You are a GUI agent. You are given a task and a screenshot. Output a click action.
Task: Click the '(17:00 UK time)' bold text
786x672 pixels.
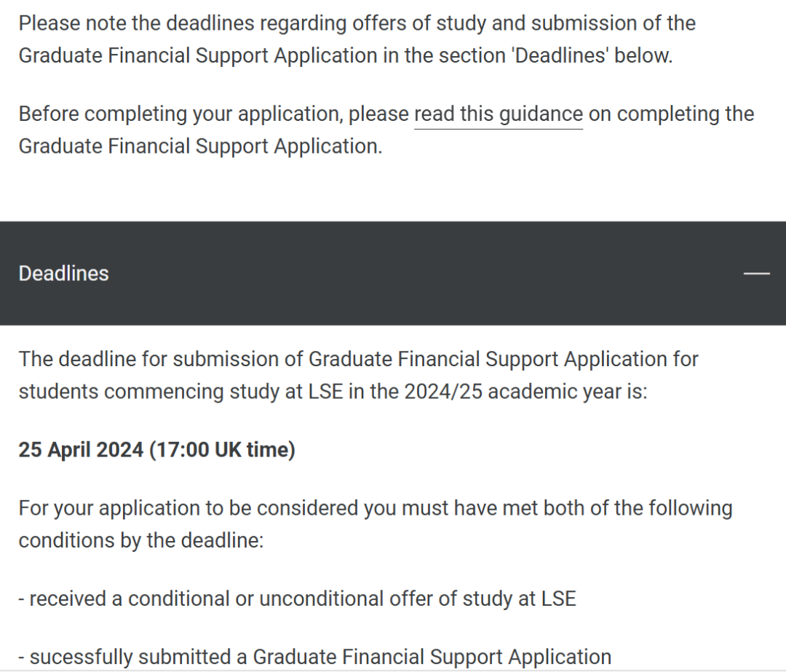click(222, 449)
